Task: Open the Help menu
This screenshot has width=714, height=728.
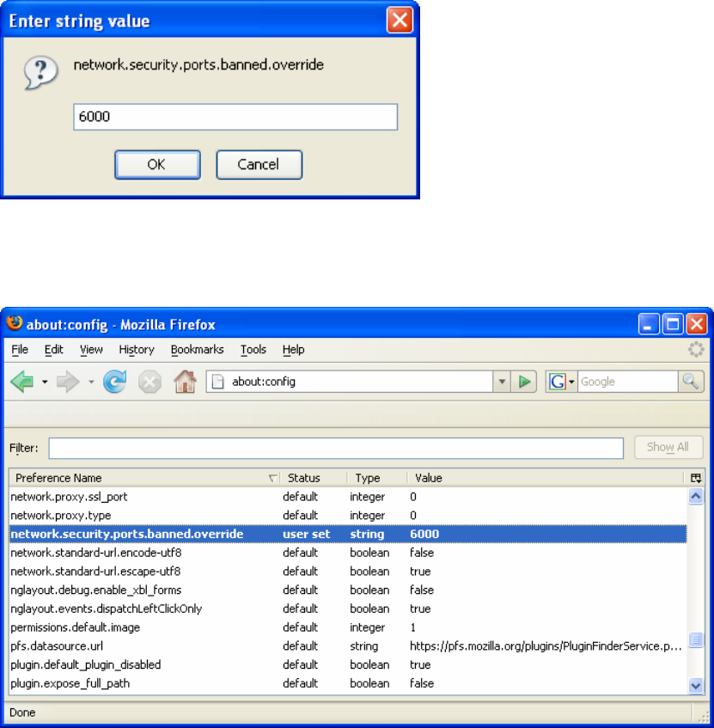Action: pos(293,350)
